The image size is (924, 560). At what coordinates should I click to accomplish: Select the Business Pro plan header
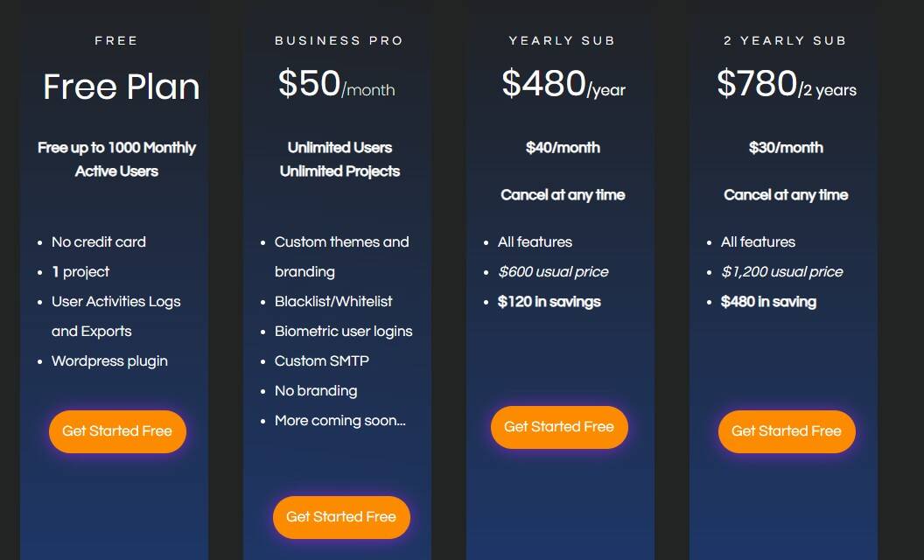(x=339, y=40)
